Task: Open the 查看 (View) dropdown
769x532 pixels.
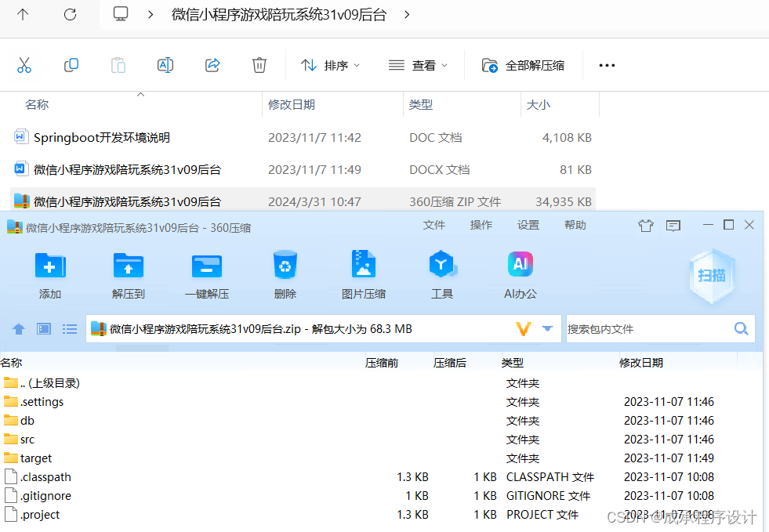Action: pos(416,65)
